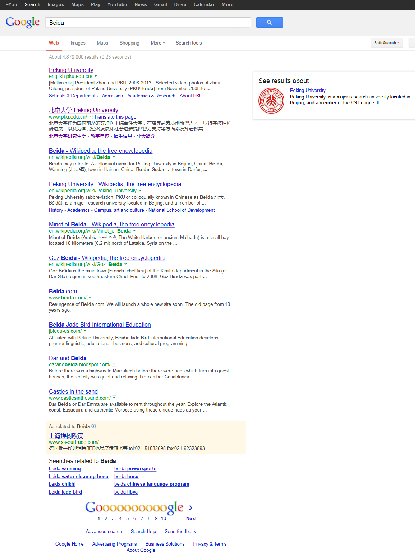
Task: Open the Privacy & Terms footer link
Action: (x=209, y=544)
